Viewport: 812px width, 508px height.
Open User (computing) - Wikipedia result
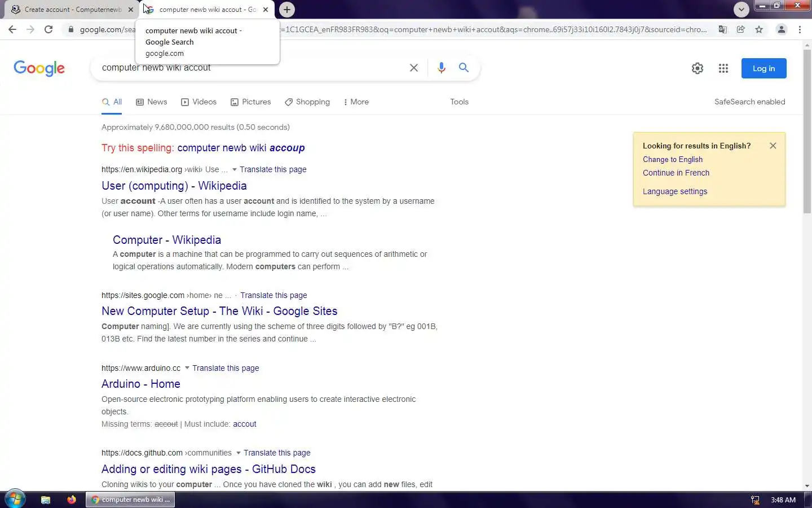pyautogui.click(x=174, y=186)
